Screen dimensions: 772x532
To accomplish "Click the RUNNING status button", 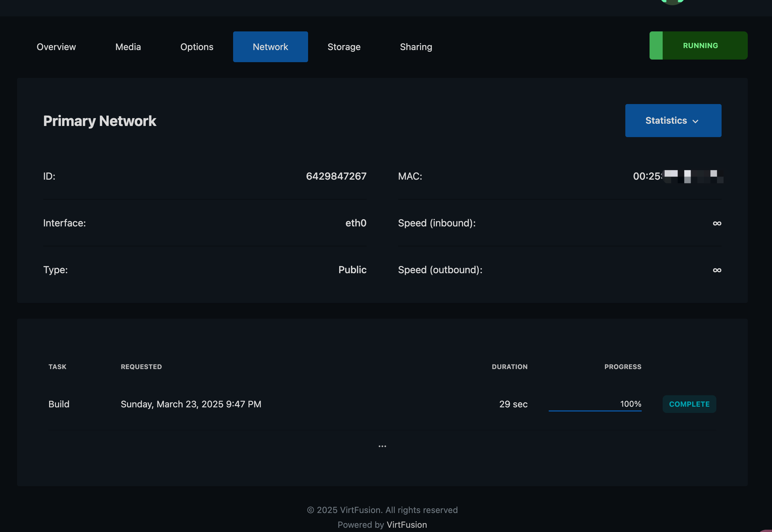I will (698, 46).
